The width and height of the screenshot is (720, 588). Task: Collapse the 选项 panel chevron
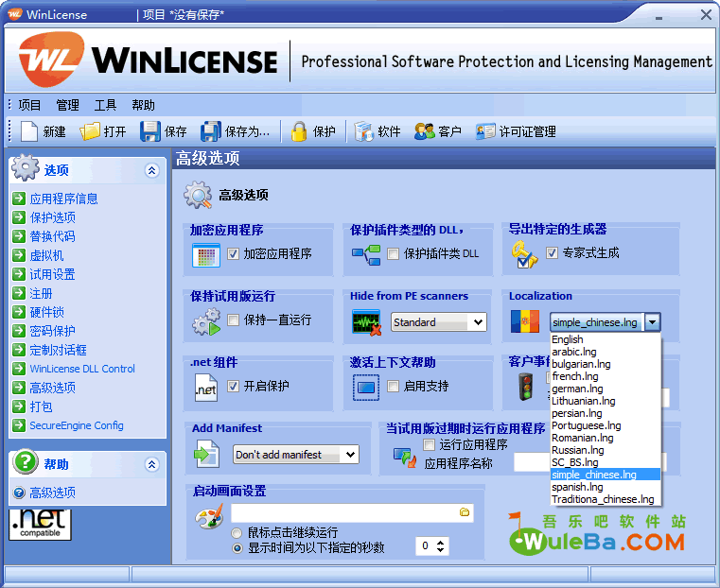point(152,170)
